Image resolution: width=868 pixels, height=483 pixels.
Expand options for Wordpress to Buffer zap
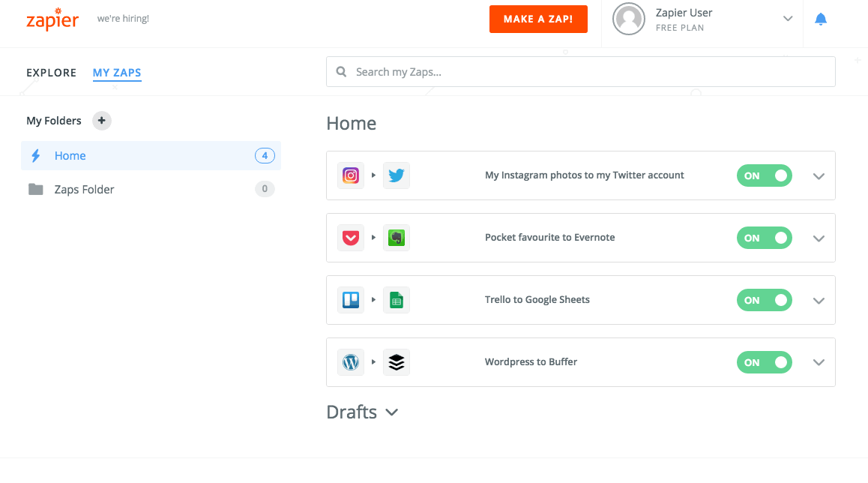819,362
